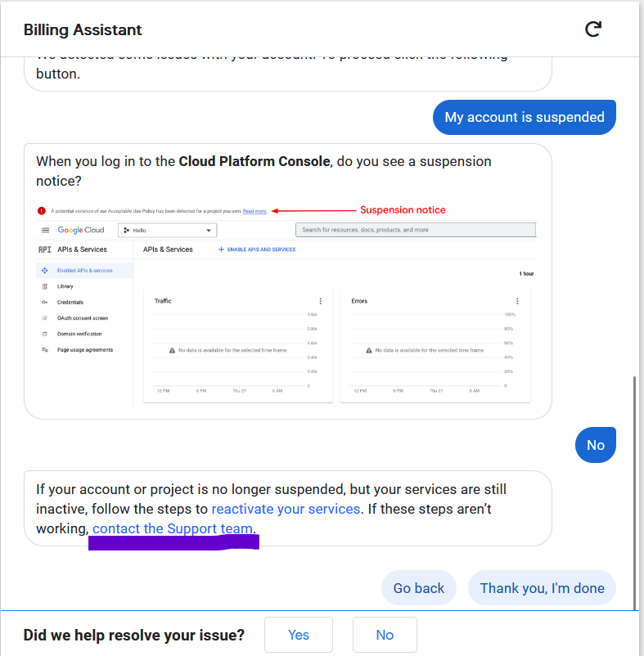The height and width of the screenshot is (656, 644).
Task: Click Thank you, I'm done button
Action: [x=542, y=588]
